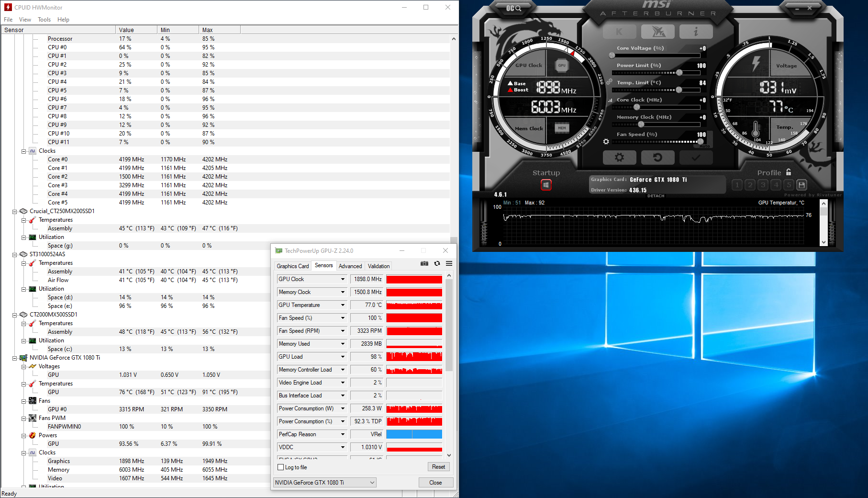Viewport: 868px width, 498px height.
Task: Switch to the Advanced tab in GPU-Z
Action: tap(350, 266)
